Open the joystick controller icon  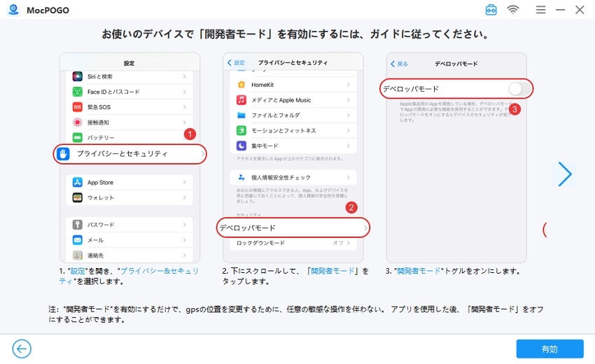[x=491, y=10]
